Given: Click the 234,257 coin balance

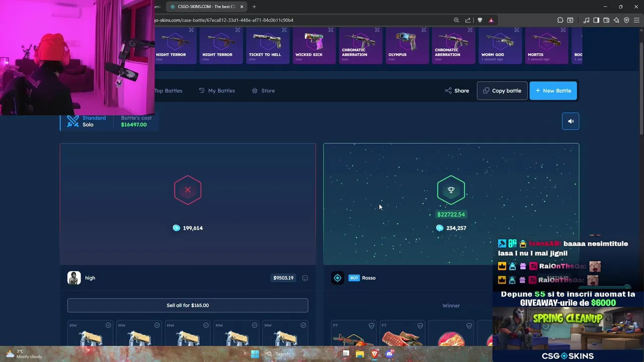Looking at the screenshot, I should [451, 228].
